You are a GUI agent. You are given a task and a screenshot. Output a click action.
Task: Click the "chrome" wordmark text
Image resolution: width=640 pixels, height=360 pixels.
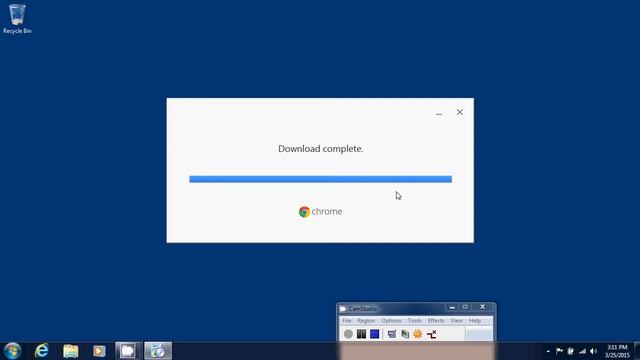[x=327, y=212]
